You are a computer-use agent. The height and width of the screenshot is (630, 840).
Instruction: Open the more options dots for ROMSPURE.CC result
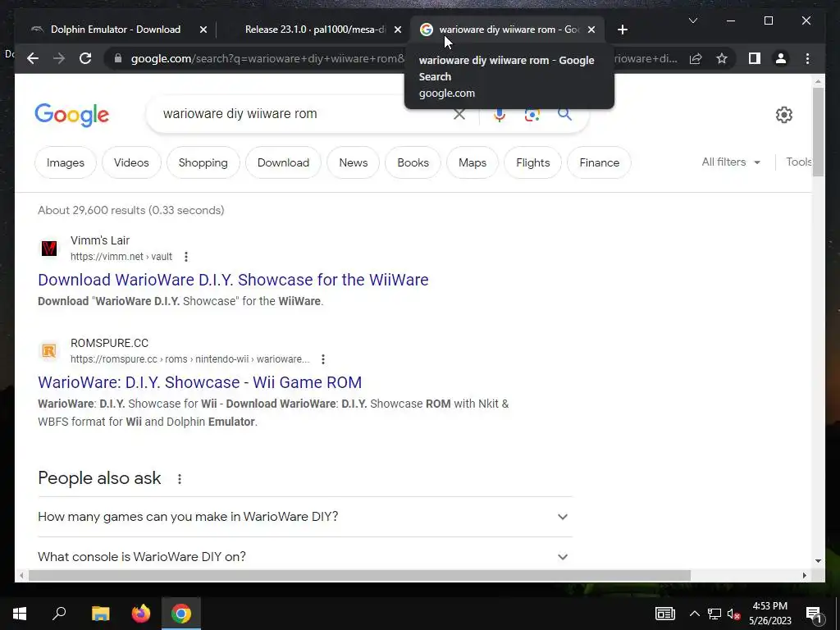pos(323,359)
